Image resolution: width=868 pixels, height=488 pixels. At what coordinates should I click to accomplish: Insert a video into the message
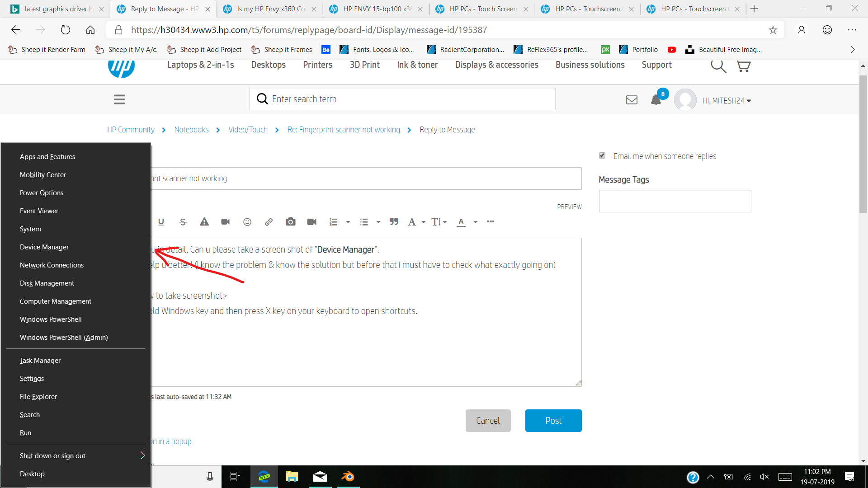pyautogui.click(x=312, y=222)
